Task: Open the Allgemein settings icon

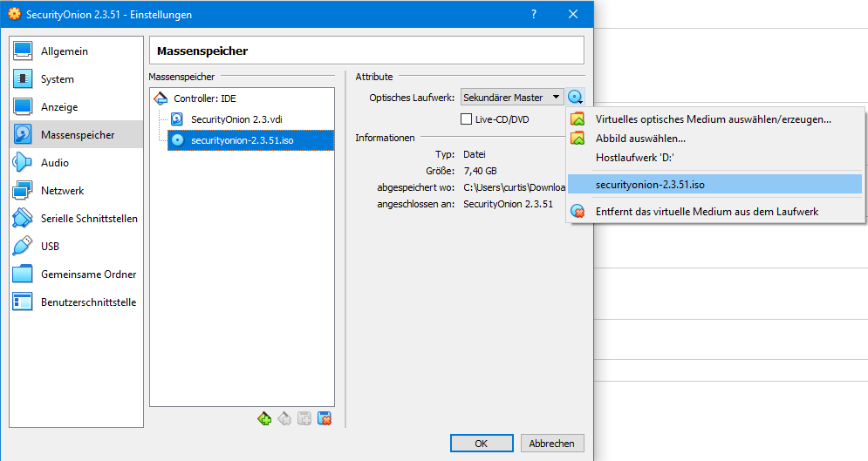Action: [23, 51]
